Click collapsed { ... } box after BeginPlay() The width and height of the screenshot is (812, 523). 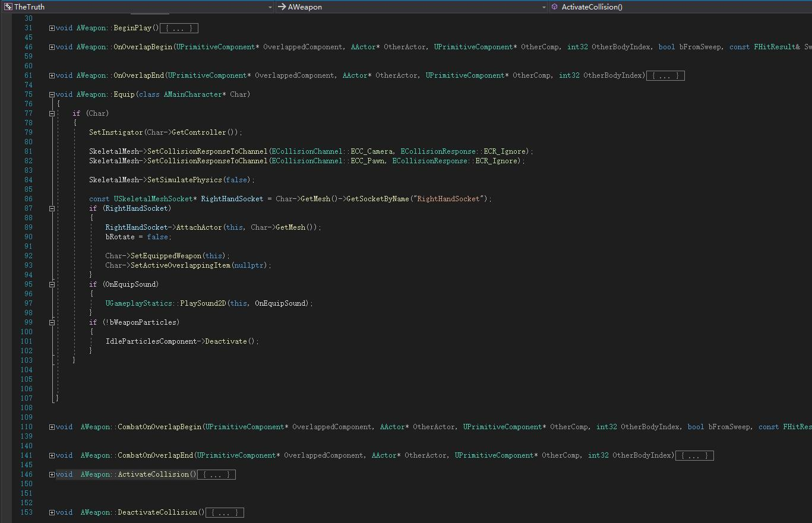pos(179,28)
